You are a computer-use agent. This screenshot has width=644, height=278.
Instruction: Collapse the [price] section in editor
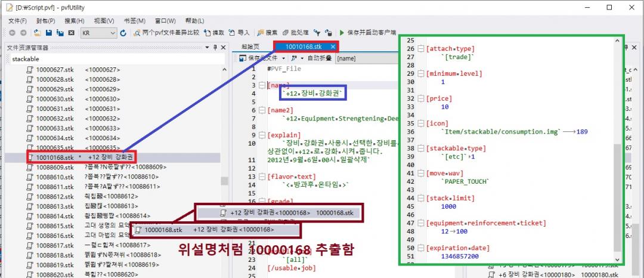pyautogui.click(x=422, y=98)
